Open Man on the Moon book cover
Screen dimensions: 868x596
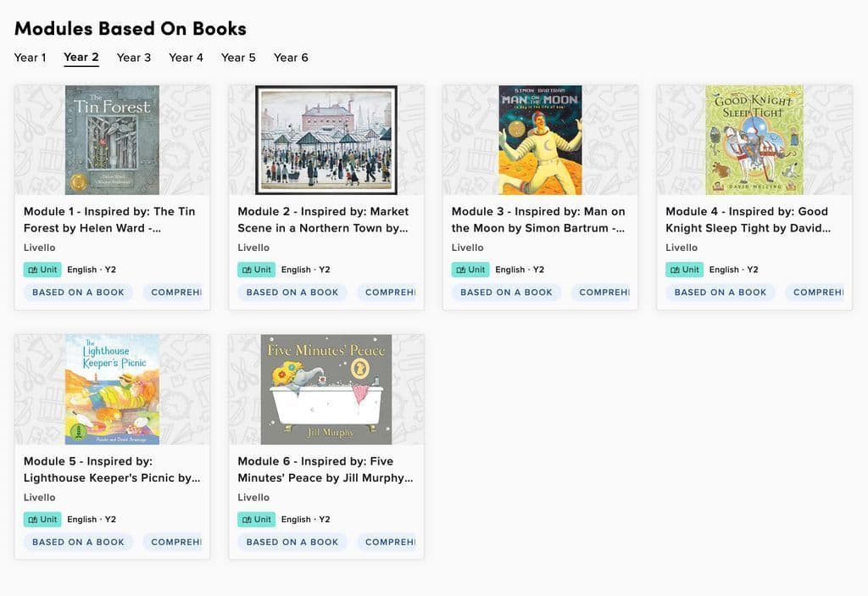(x=540, y=140)
